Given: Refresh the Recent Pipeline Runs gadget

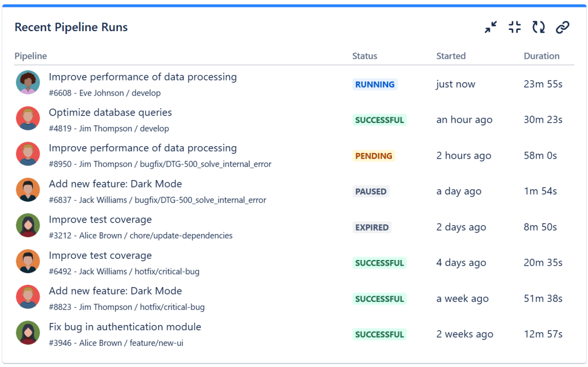Looking at the screenshot, I should [x=539, y=27].
